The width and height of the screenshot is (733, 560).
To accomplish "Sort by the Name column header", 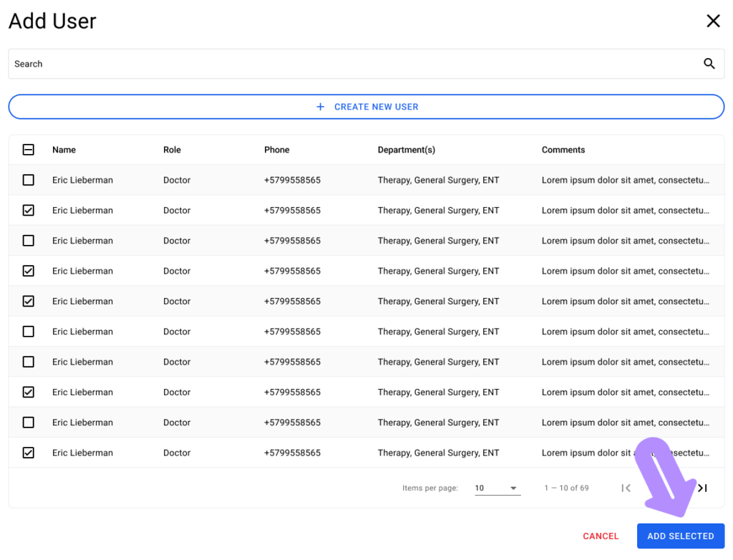I will click(64, 150).
